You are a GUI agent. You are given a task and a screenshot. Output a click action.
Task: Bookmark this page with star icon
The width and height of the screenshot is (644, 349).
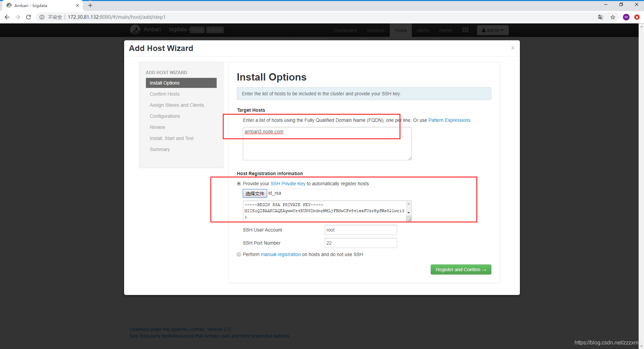(613, 17)
